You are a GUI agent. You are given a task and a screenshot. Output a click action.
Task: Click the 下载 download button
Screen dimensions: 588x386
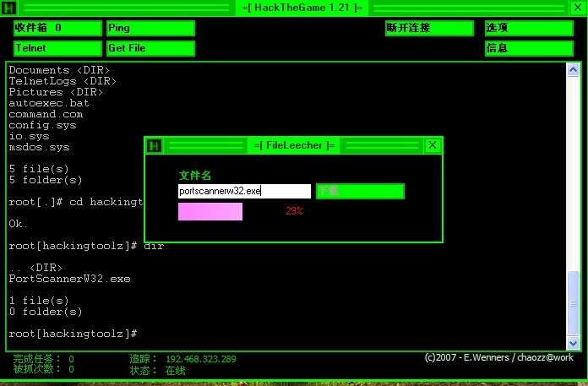(x=361, y=191)
